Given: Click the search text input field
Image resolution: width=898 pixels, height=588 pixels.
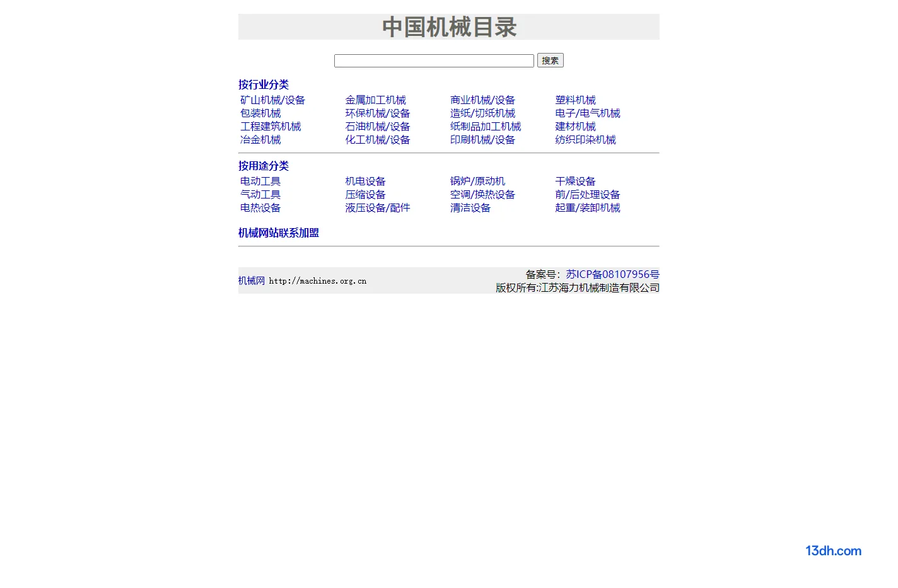Looking at the screenshot, I should coord(434,61).
